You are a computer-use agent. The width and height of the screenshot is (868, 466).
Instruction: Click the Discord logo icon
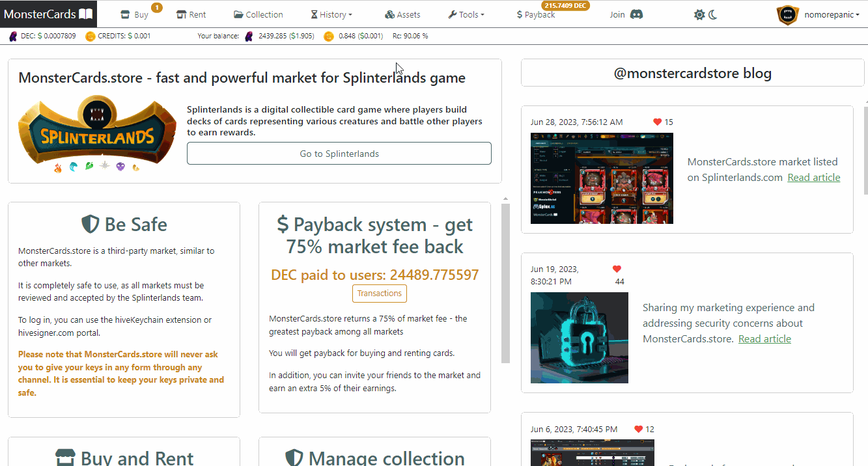[x=636, y=14]
